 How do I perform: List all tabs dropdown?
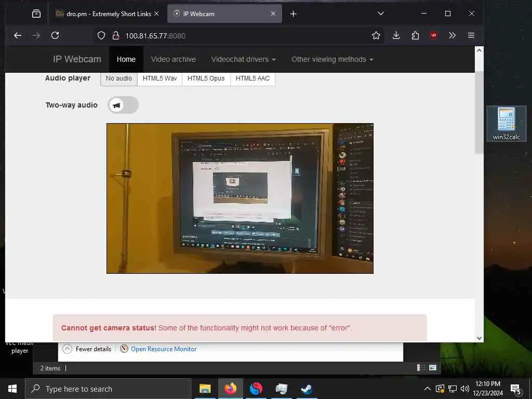click(x=381, y=14)
